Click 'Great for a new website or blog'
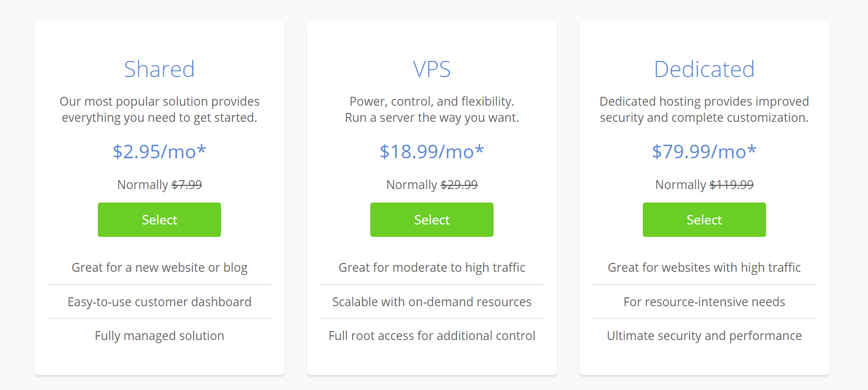The image size is (868, 390). click(x=159, y=268)
